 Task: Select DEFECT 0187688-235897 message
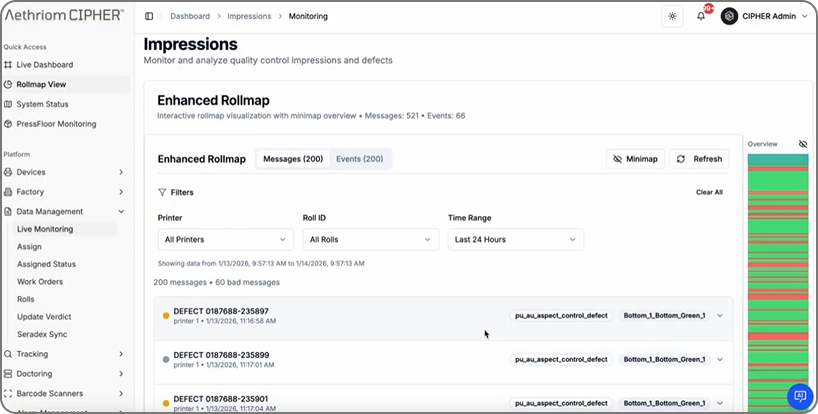point(443,319)
